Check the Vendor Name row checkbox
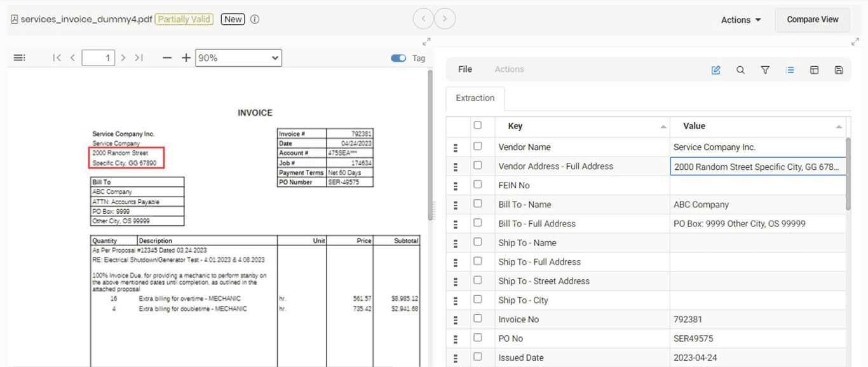 click(478, 146)
